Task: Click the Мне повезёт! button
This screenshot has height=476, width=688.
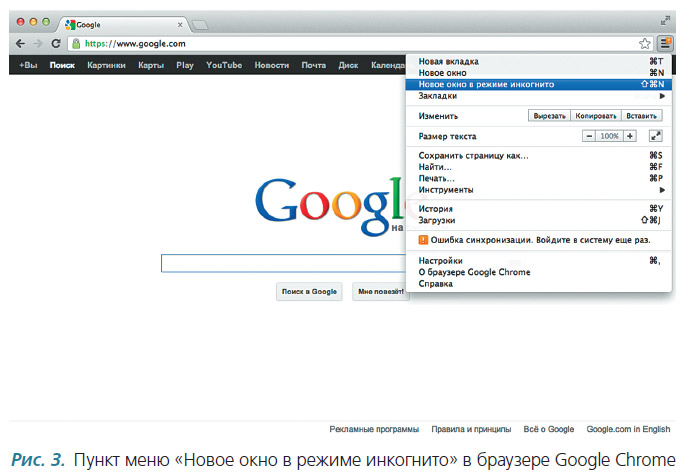Action: tap(381, 291)
